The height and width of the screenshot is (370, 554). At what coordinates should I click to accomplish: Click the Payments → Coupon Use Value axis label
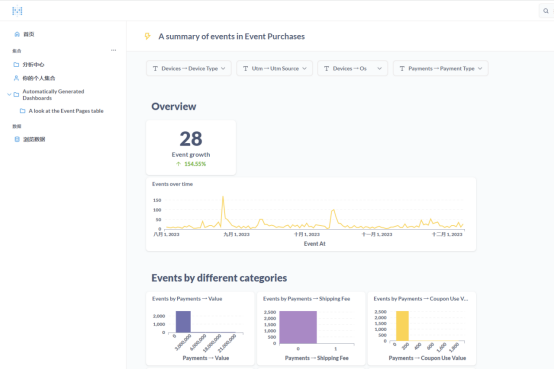427,358
